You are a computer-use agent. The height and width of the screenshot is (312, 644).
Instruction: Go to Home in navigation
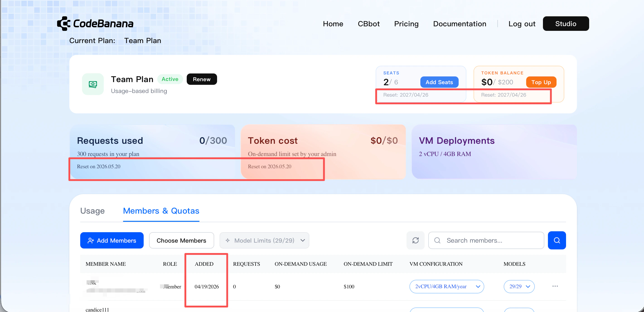click(x=333, y=24)
